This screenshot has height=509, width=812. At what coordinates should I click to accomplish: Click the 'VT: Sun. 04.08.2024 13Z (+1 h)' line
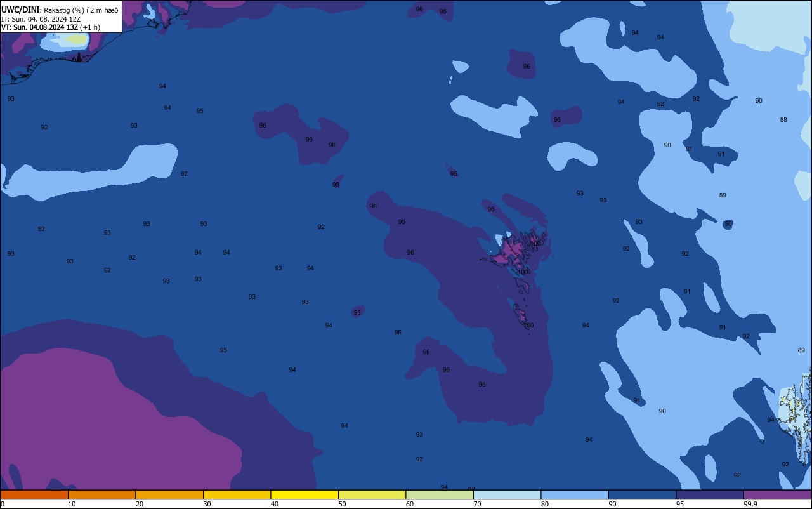[x=51, y=27]
